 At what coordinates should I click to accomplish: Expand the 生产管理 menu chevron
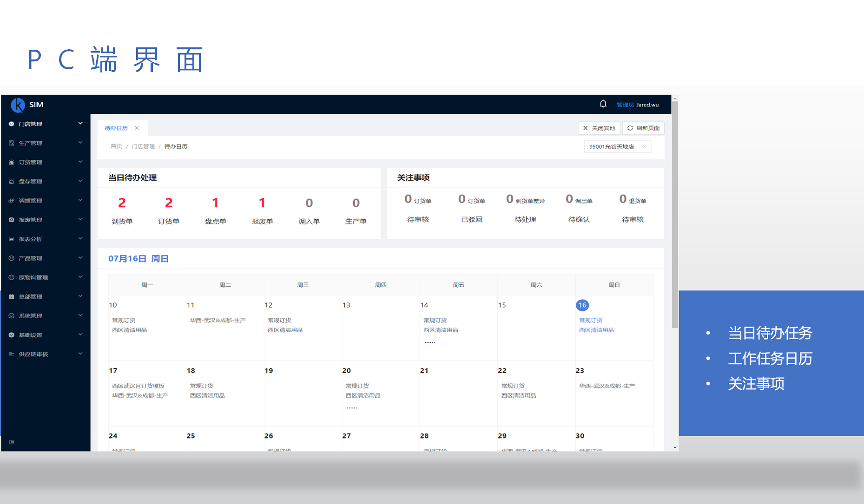click(x=80, y=143)
